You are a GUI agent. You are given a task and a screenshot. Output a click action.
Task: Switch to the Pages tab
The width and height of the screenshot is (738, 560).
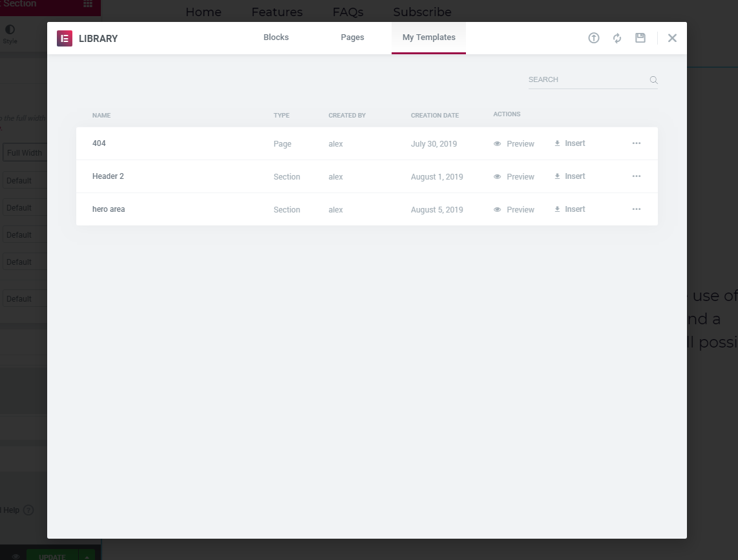352,37
